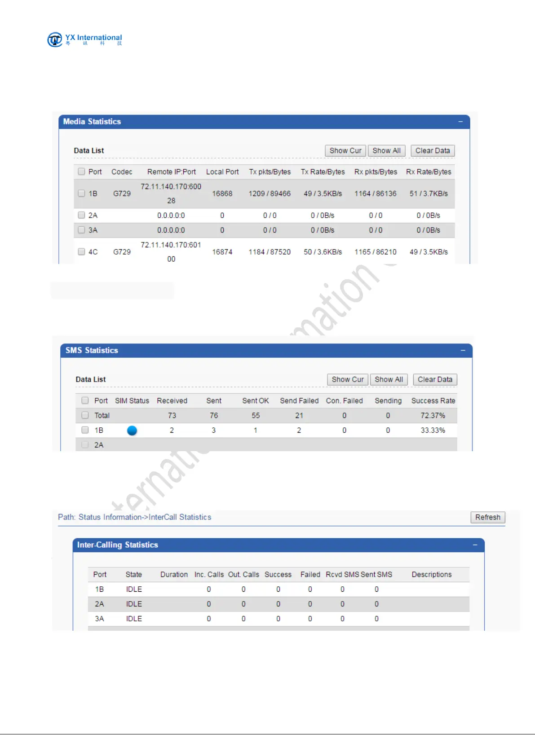Screen dimensions: 535x756
Task: Click Total sent value 76
Action: pyautogui.click(x=214, y=416)
